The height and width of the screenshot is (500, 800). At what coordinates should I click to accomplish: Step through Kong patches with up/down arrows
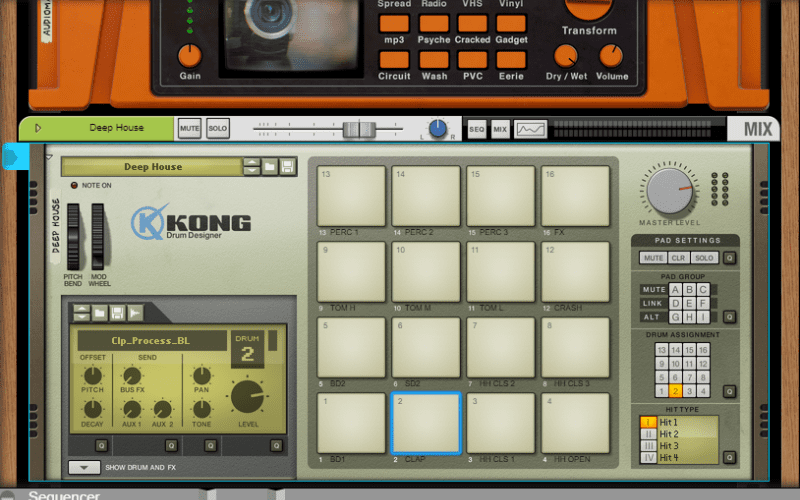pos(252,167)
